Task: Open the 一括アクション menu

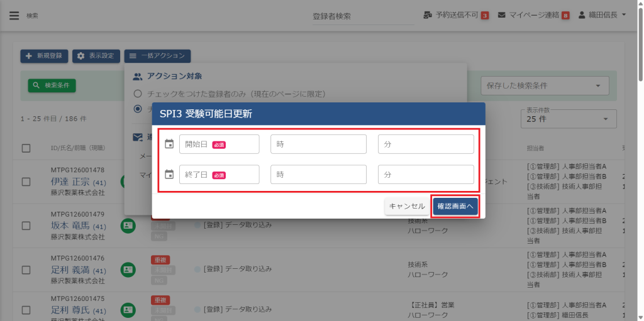Action: point(157,56)
